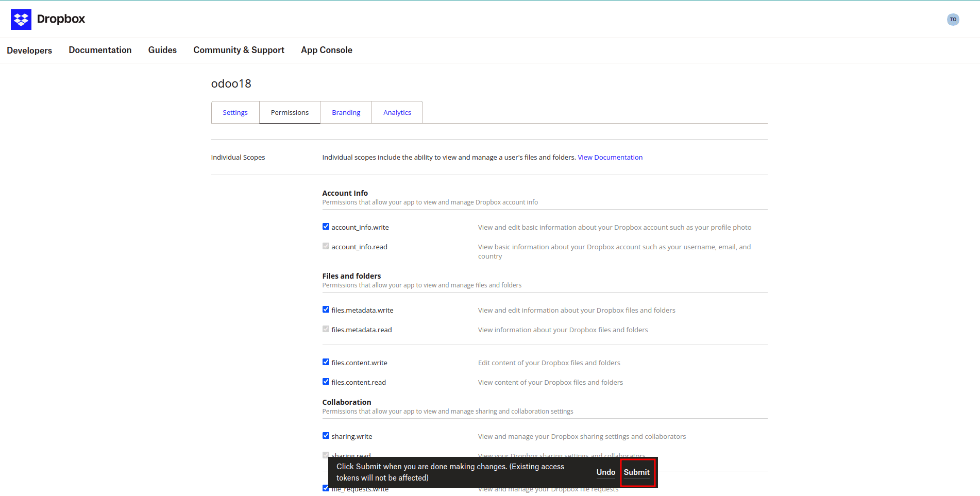Uncheck account_info.write scope checkbox
This screenshot has width=980, height=496.
(x=326, y=227)
